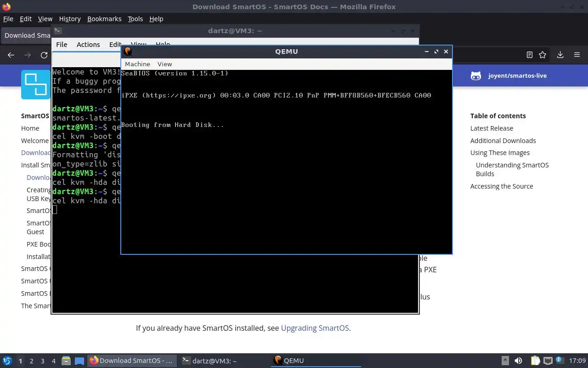The image size is (588, 368).
Task: Open the Firefox hamburger application menu
Action: [x=577, y=55]
